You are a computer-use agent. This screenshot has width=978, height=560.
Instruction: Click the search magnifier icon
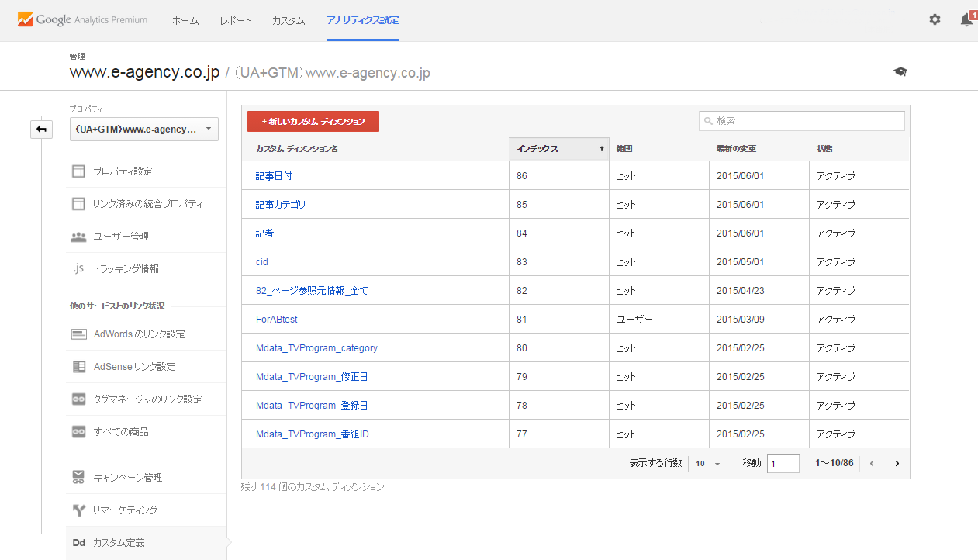pyautogui.click(x=708, y=121)
